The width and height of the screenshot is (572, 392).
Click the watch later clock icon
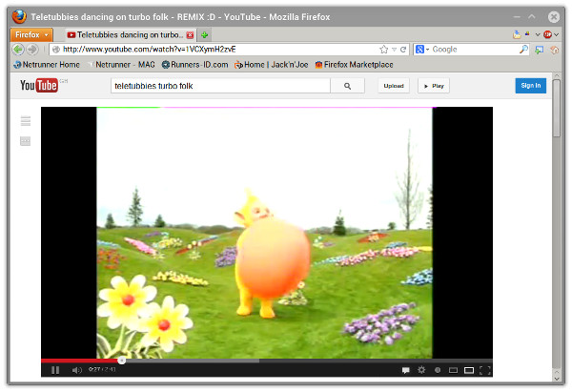click(438, 370)
